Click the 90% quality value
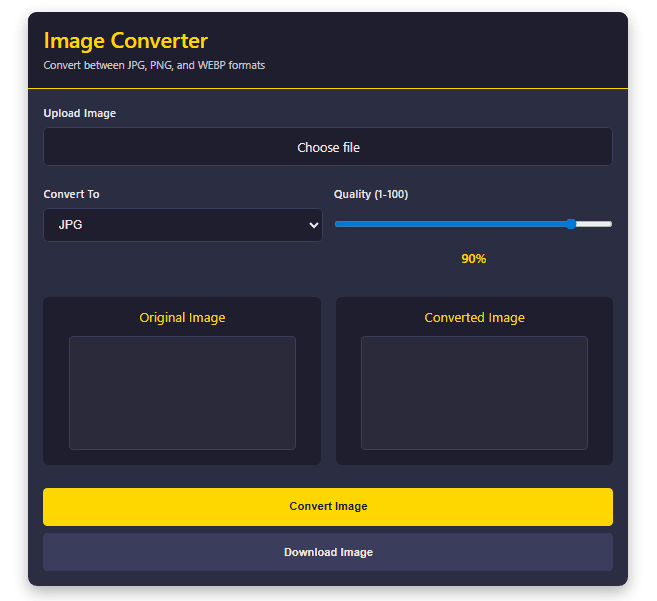 pos(473,259)
